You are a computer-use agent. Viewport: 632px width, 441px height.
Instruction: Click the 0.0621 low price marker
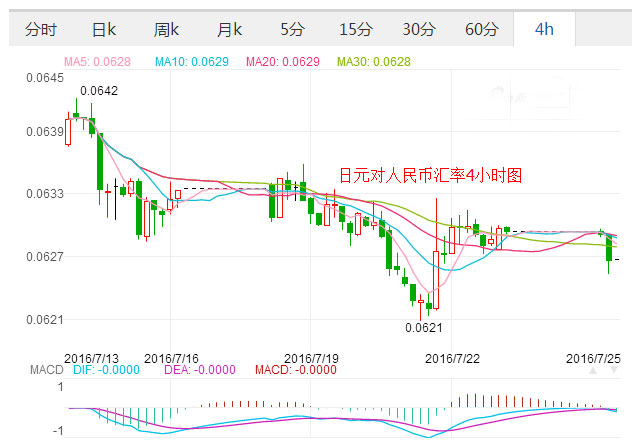pos(424,327)
